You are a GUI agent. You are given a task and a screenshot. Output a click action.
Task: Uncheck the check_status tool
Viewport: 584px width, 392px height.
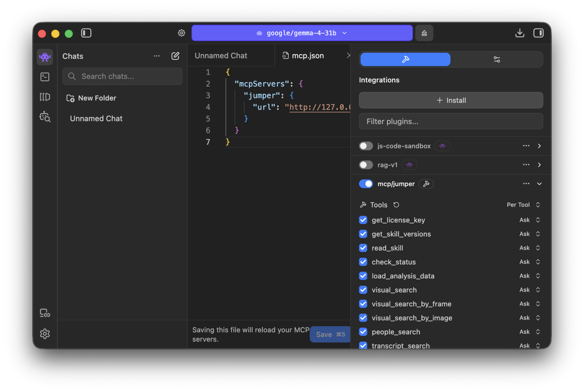tap(363, 262)
